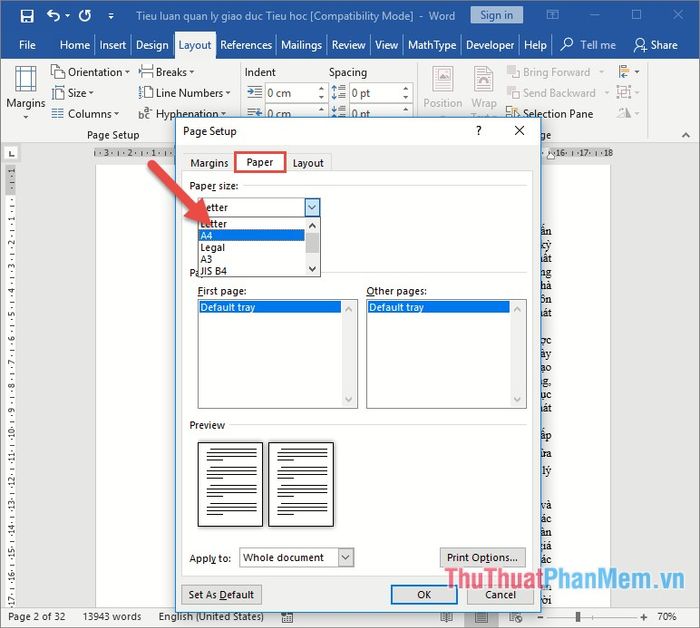The width and height of the screenshot is (700, 628).
Task: Open Customize Quick Access Toolbar arrow
Action: (111, 16)
